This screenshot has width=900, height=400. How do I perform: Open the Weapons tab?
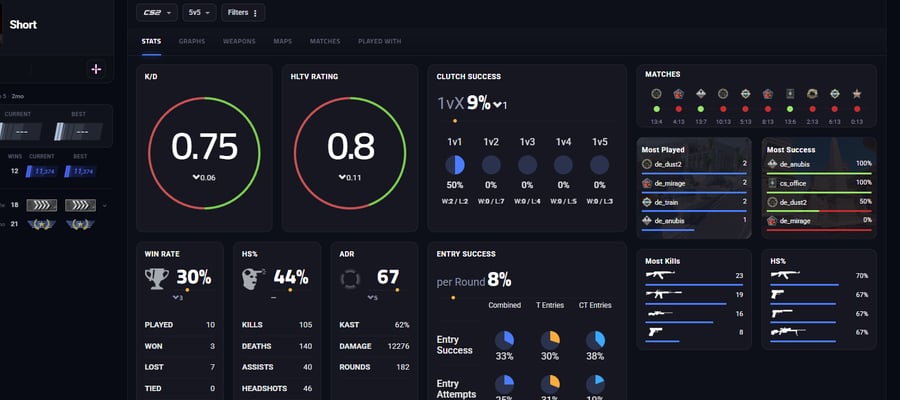click(x=239, y=42)
